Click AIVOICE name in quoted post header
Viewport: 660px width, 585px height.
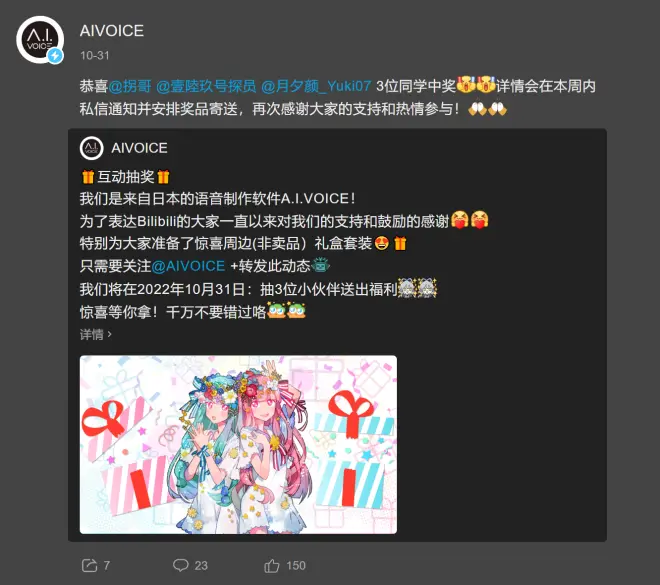coord(139,148)
